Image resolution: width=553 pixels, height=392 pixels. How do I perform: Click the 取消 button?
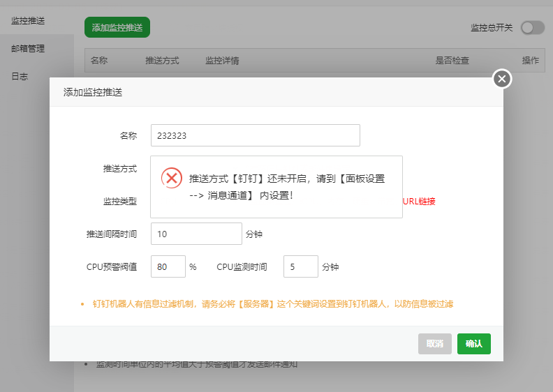coord(435,344)
